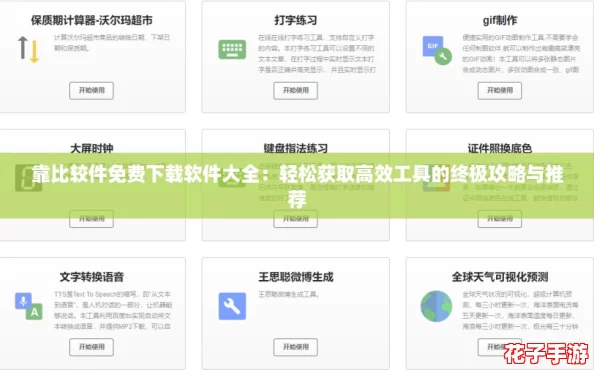Click 开始使用 in the 大屏时钟 card
This screenshot has width=594, height=372.
coord(91,219)
